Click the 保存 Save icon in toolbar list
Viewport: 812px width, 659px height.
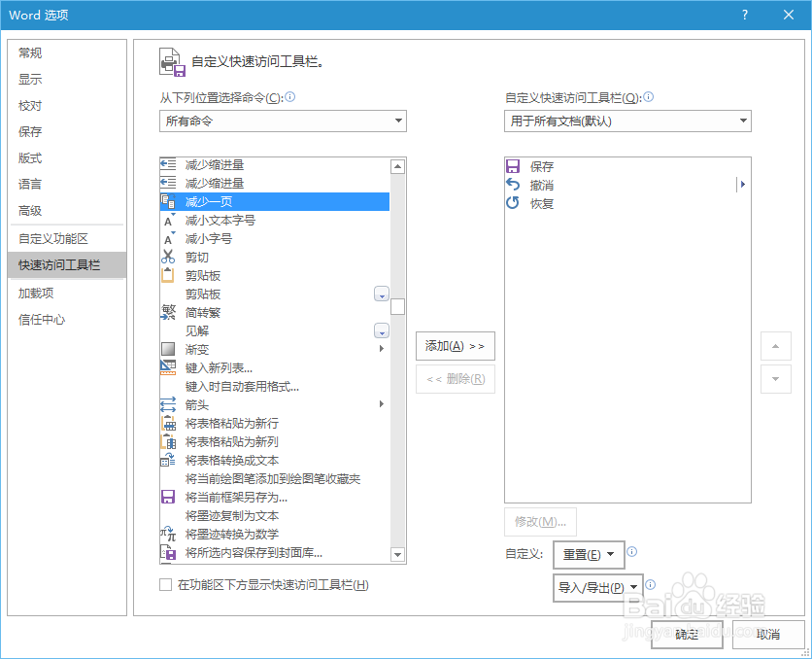pos(512,166)
